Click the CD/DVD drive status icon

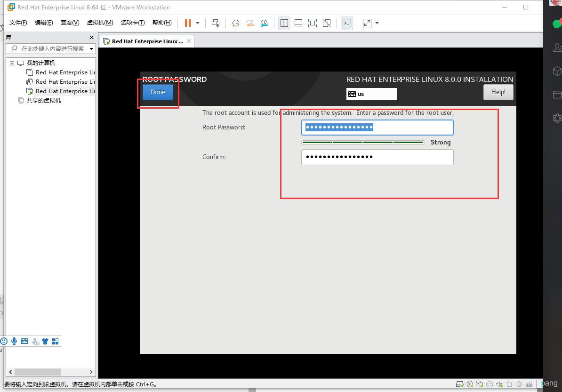[470, 384]
